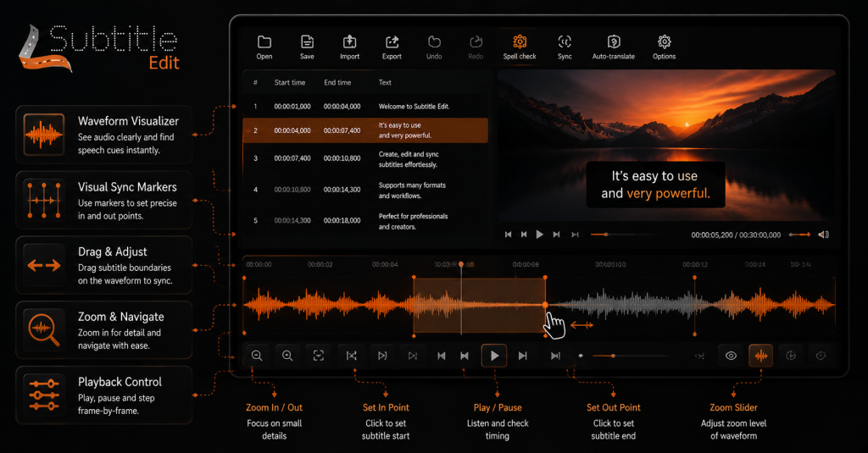
Task: Jump to video start in the preview controls
Action: coord(509,235)
